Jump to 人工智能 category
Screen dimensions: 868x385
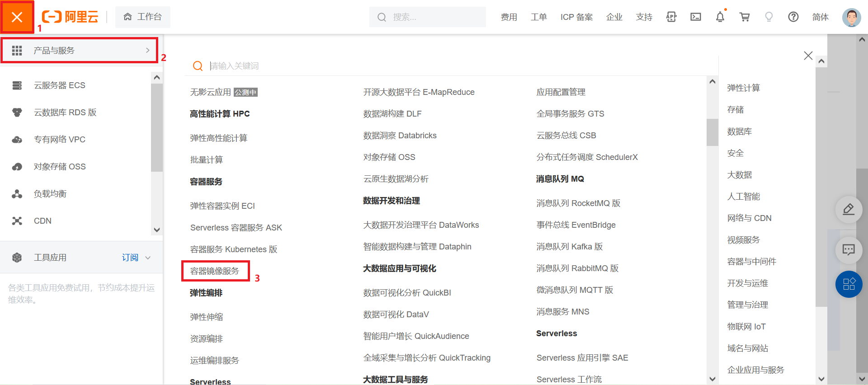[x=743, y=197]
